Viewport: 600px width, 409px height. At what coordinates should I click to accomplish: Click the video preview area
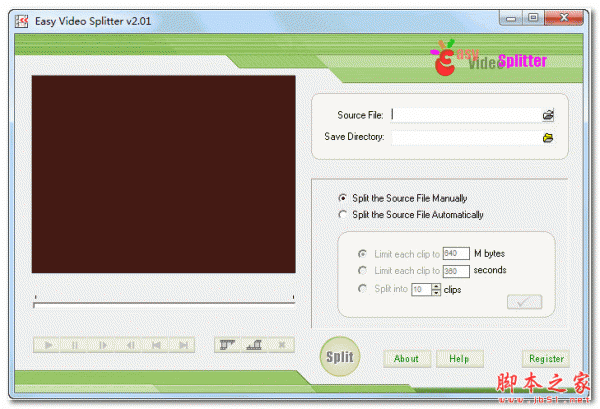tap(163, 174)
